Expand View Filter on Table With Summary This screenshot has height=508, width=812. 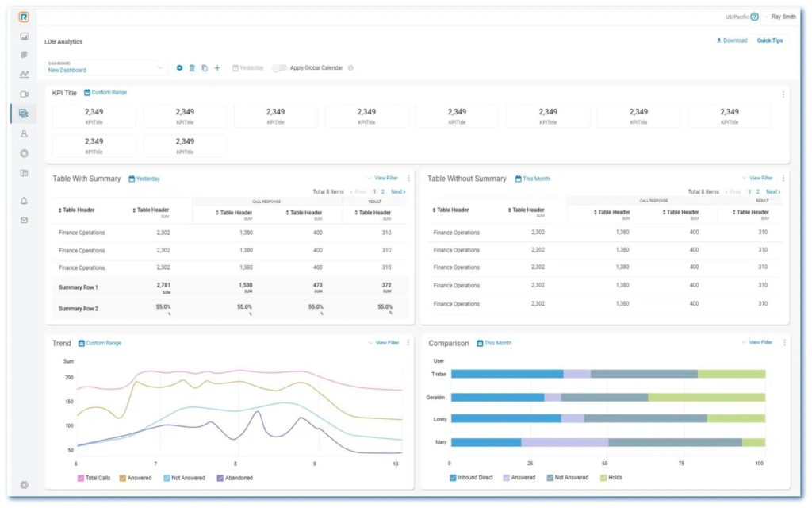[382, 179]
